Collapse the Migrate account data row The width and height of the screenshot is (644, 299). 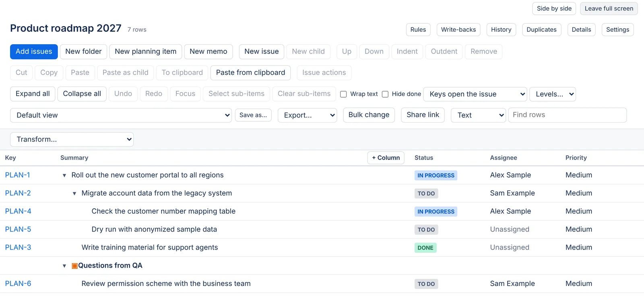tap(74, 193)
